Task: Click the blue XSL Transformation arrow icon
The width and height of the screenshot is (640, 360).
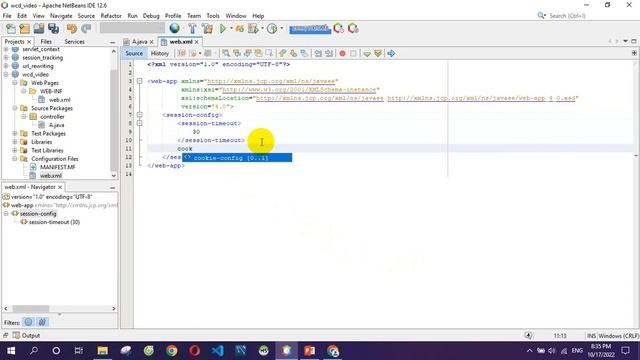Action: pyautogui.click(x=391, y=53)
